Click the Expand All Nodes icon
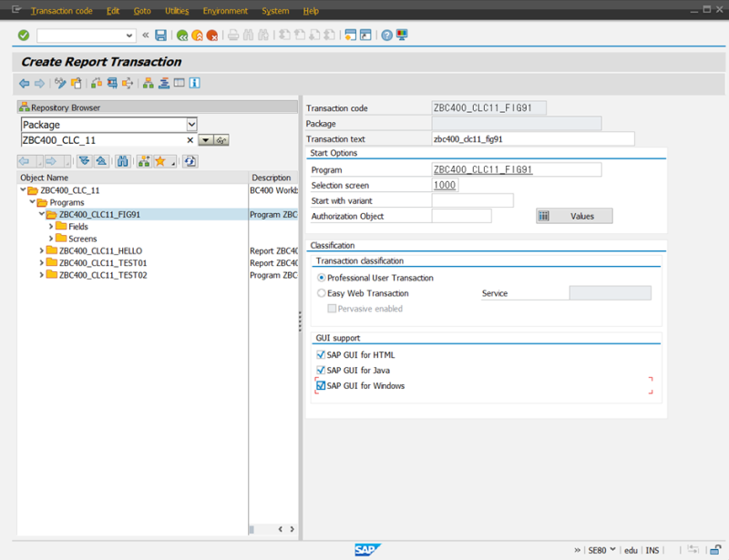This screenshot has width=729, height=560. [84, 161]
